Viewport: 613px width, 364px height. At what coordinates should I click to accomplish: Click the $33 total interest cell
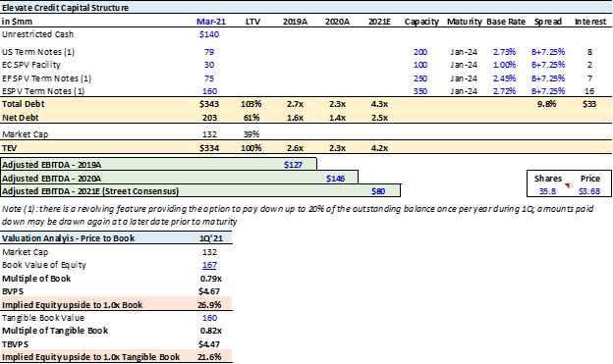589,104
